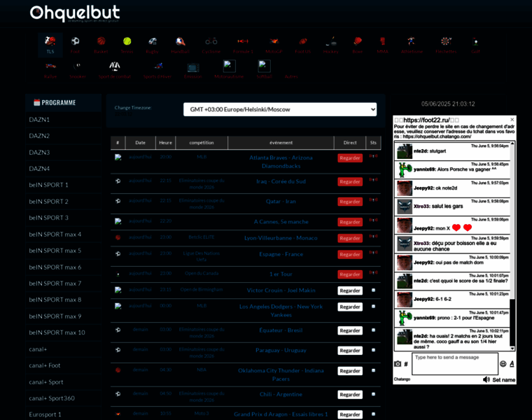The image size is (532, 420).
Task: Open Équateur - Bresil event link
Action: pyautogui.click(x=281, y=330)
